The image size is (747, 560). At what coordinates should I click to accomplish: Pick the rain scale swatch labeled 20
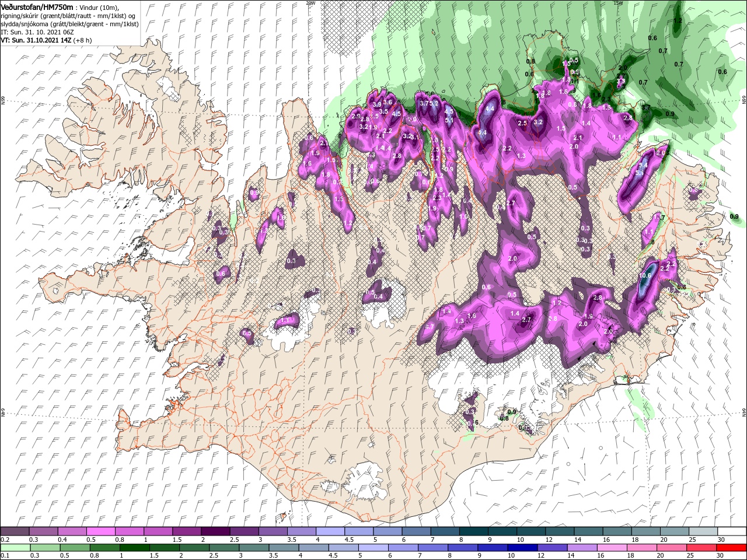click(x=672, y=548)
